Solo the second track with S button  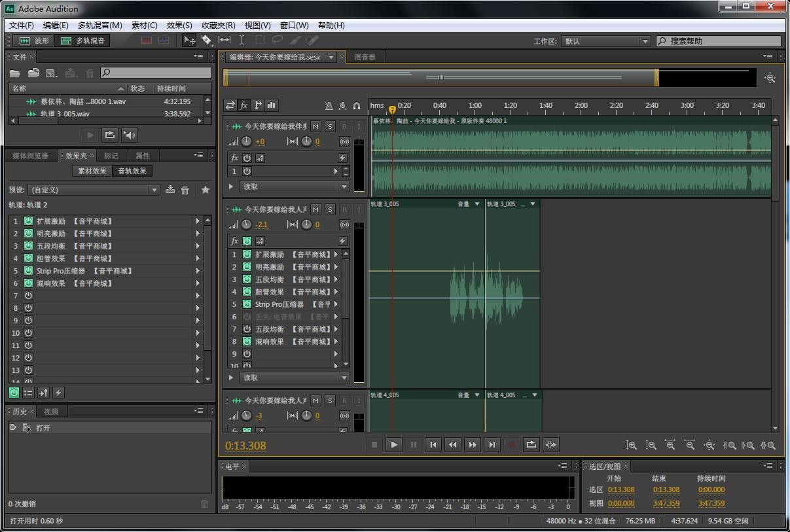pos(330,209)
